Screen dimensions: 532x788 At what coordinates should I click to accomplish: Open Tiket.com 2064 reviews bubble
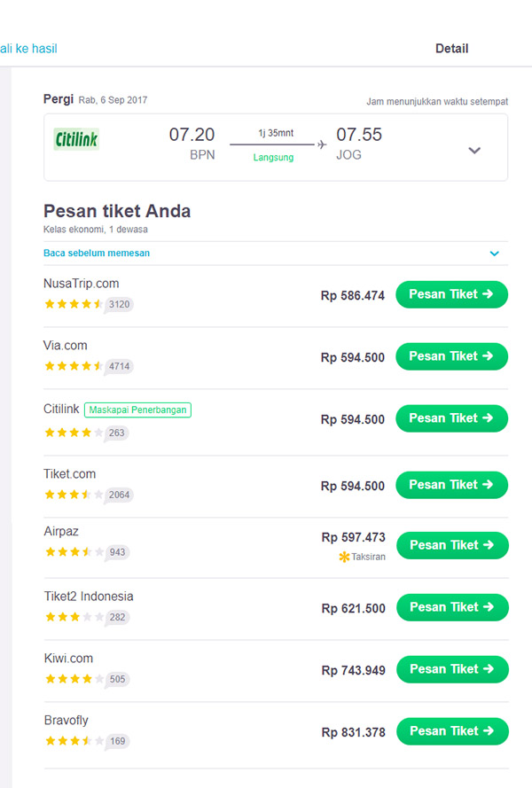119,495
